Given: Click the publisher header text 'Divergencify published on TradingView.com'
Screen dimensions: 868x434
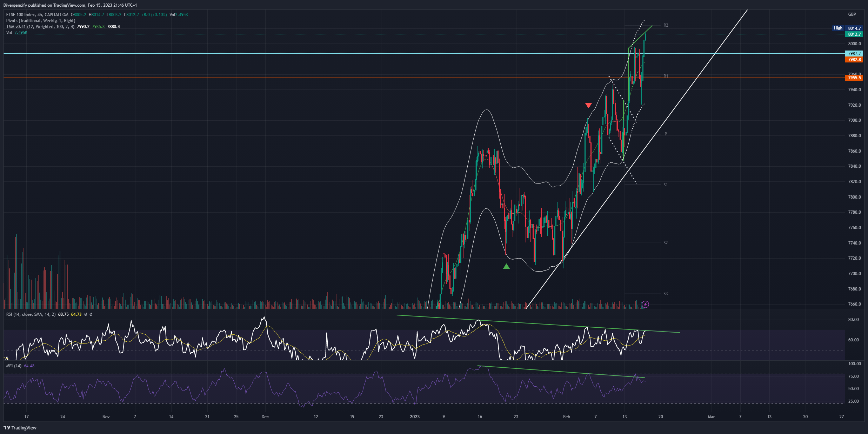Looking at the screenshot, I should click(x=45, y=5).
